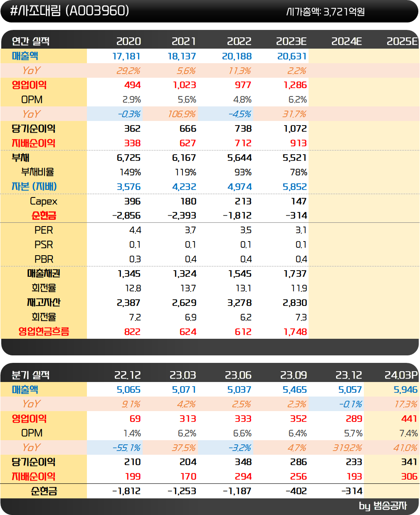Click the Capex row label

click(x=44, y=201)
